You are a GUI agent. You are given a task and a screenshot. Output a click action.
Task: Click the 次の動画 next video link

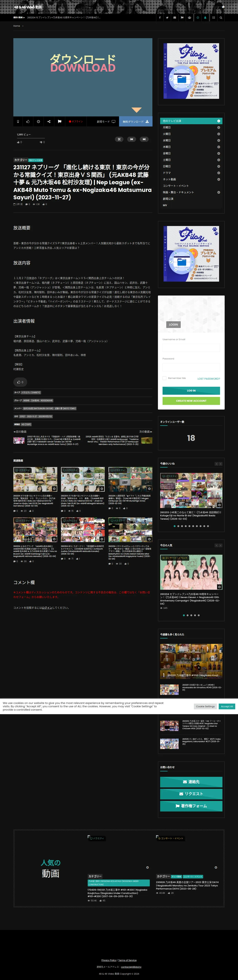coord(146,431)
